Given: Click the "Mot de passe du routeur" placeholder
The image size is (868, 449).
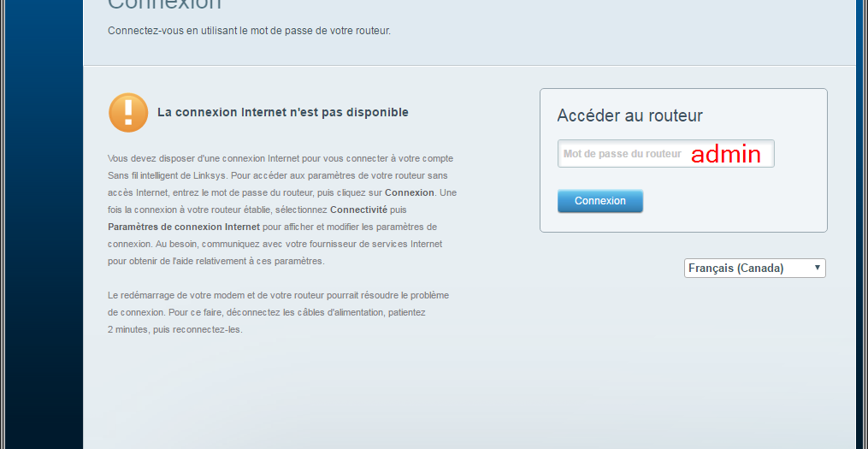Looking at the screenshot, I should tap(622, 154).
